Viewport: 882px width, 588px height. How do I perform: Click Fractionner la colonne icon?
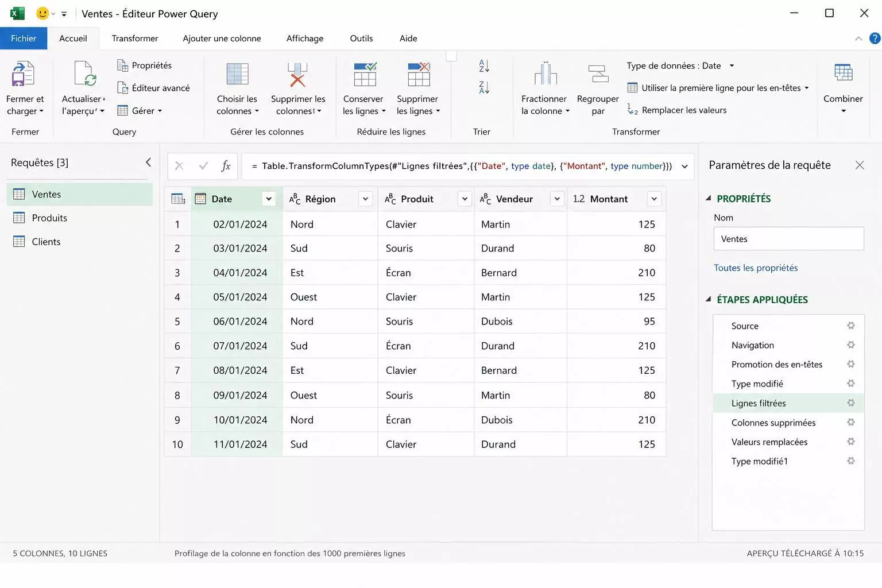click(546, 73)
